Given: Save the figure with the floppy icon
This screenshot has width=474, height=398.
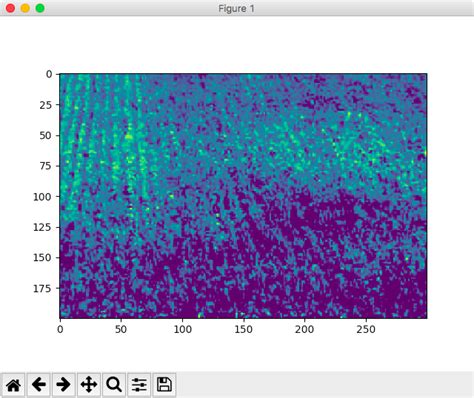Looking at the screenshot, I should pyautogui.click(x=164, y=385).
